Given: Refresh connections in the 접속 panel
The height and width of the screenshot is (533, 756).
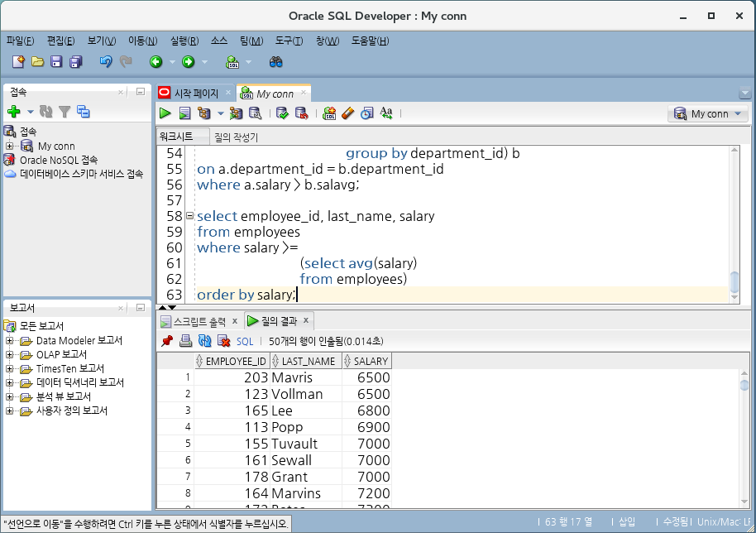Looking at the screenshot, I should [45, 112].
